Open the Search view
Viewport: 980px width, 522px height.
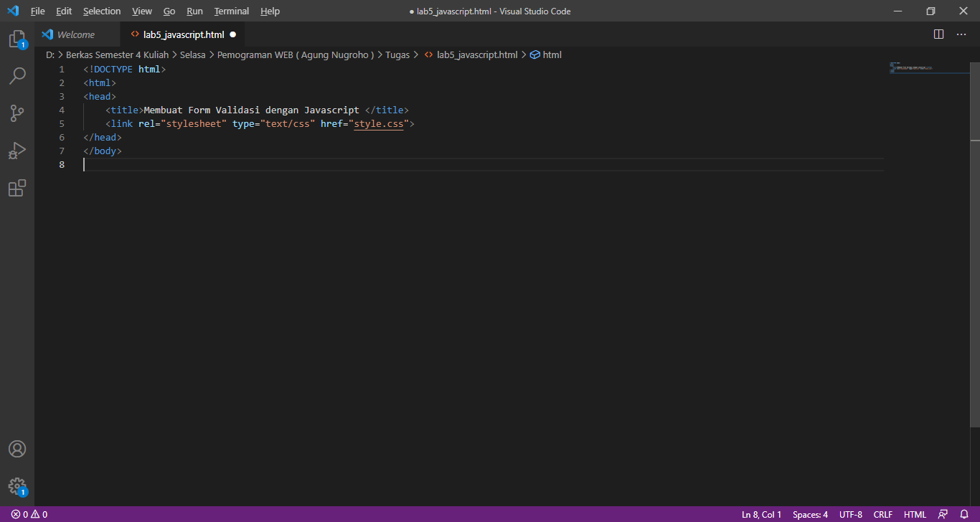pos(17,75)
